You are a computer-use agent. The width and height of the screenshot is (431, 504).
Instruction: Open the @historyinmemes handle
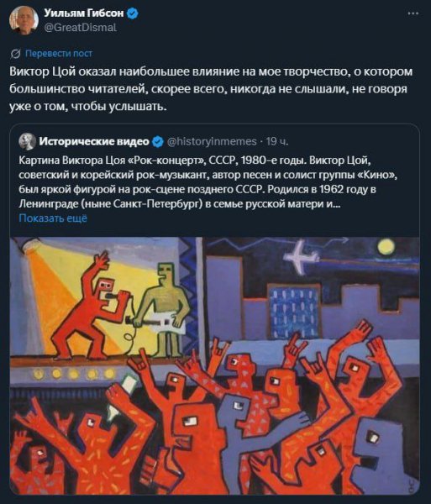pyautogui.click(x=212, y=141)
